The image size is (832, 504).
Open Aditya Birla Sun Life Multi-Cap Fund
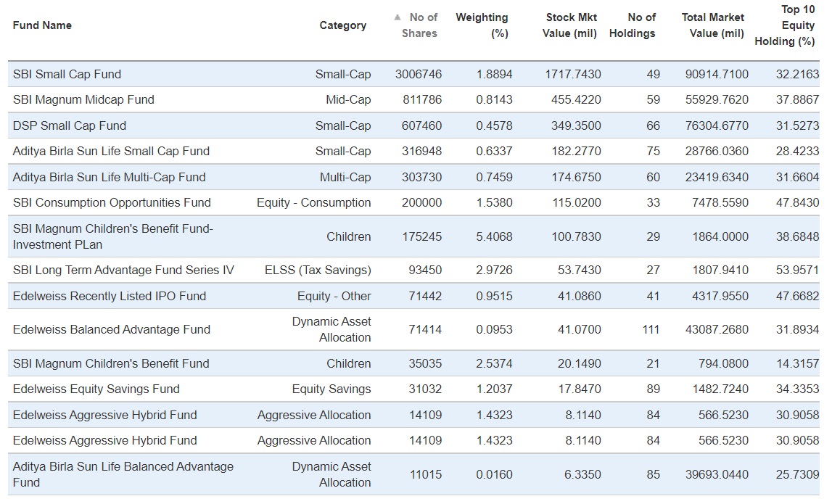tap(109, 177)
